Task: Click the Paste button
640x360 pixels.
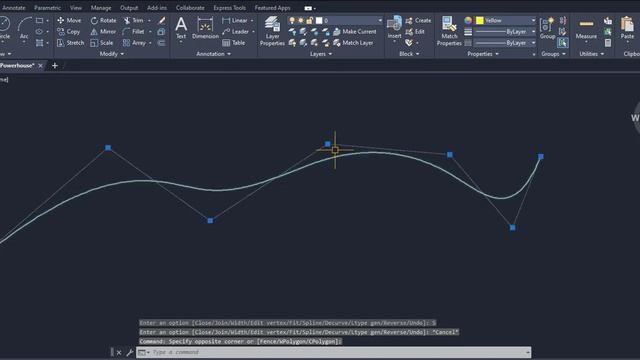Action: point(627,28)
